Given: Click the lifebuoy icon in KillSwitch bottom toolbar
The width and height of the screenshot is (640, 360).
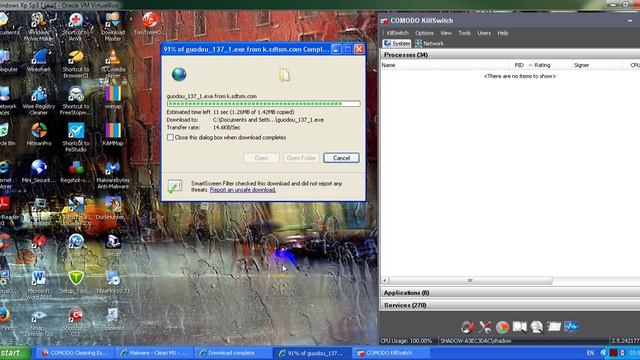Looking at the screenshot, I should [x=468, y=327].
